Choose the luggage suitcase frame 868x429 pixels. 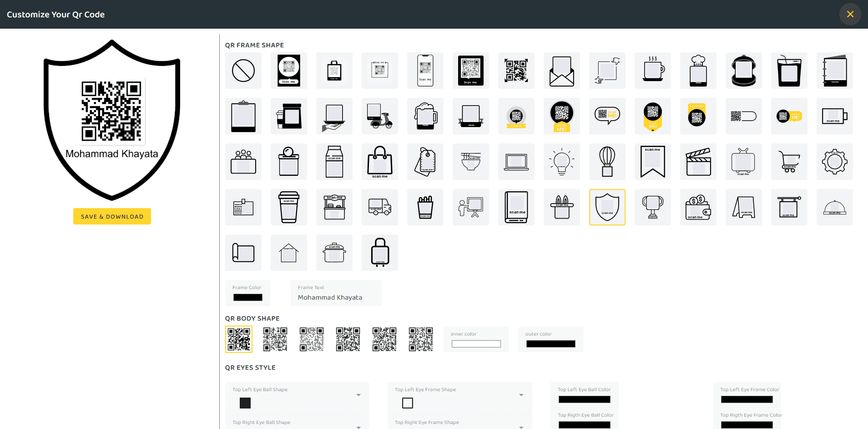coord(380,253)
